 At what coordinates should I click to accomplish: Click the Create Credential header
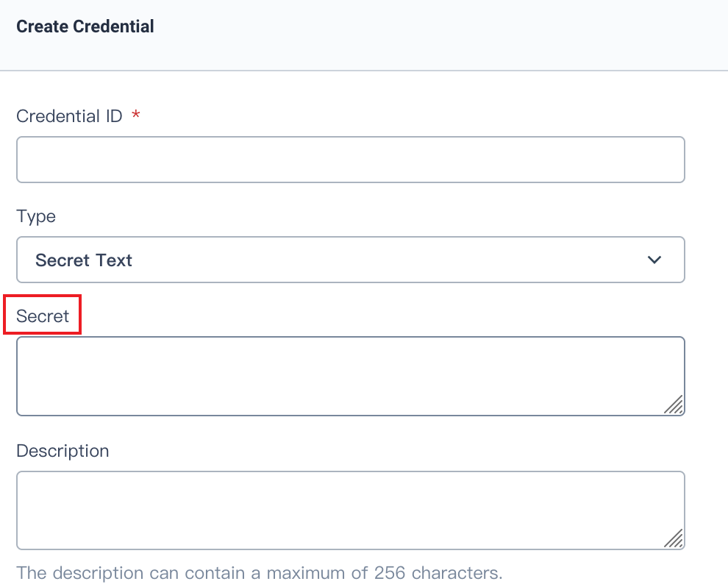[x=85, y=26]
